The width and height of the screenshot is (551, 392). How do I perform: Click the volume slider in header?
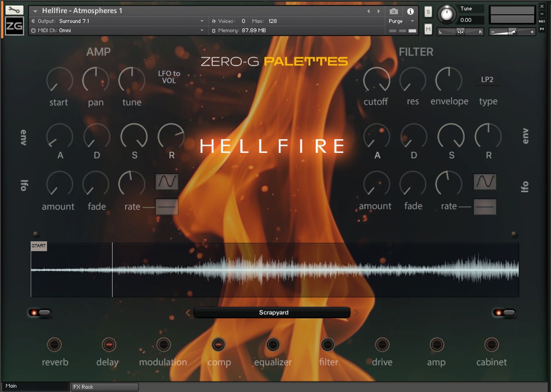tap(512, 32)
